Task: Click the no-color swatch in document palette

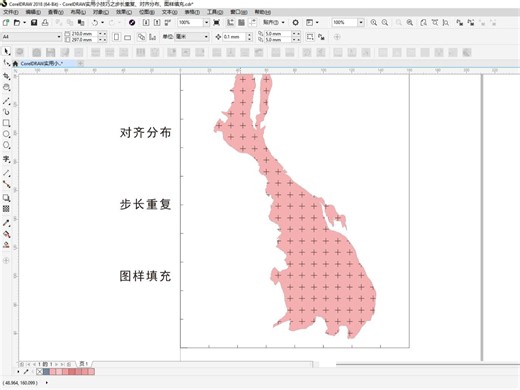Action: [x=40, y=371]
